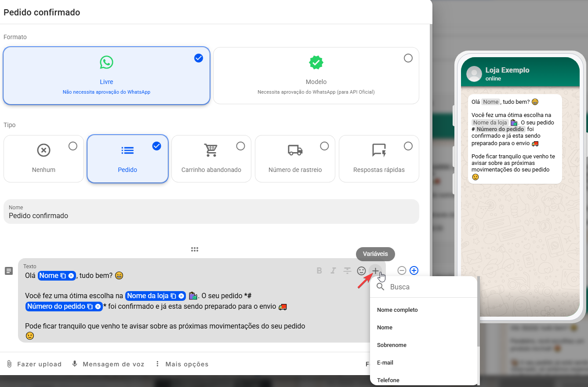This screenshot has height=387, width=588.
Task: Click the drag handle dots above text block
Action: click(195, 249)
